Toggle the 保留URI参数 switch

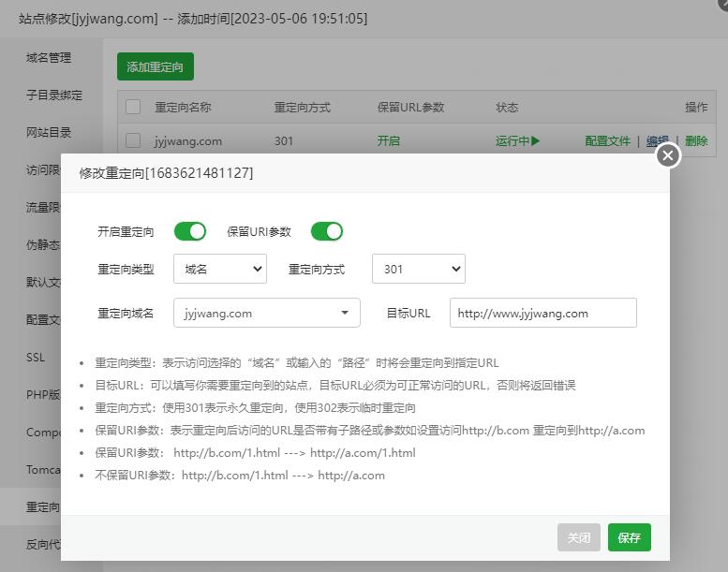(x=327, y=231)
